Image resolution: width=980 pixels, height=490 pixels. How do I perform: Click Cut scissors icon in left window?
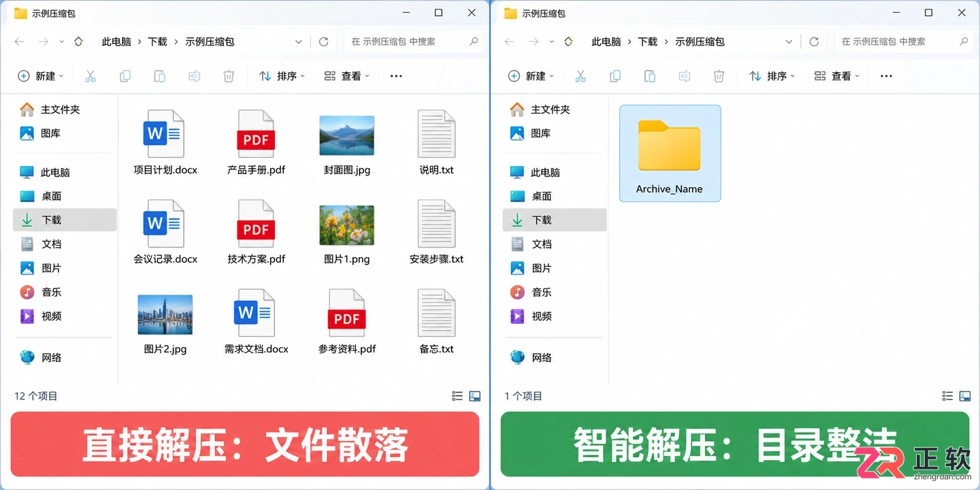(91, 76)
